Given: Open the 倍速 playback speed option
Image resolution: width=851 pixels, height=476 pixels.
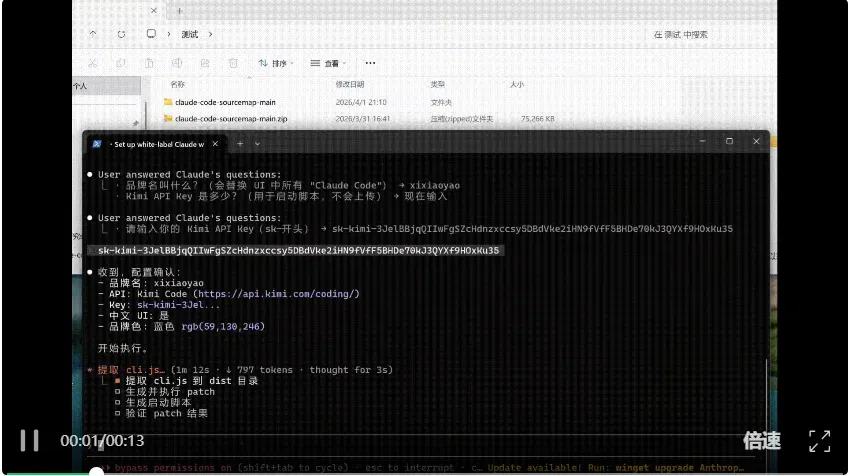Looking at the screenshot, I should (x=761, y=441).
